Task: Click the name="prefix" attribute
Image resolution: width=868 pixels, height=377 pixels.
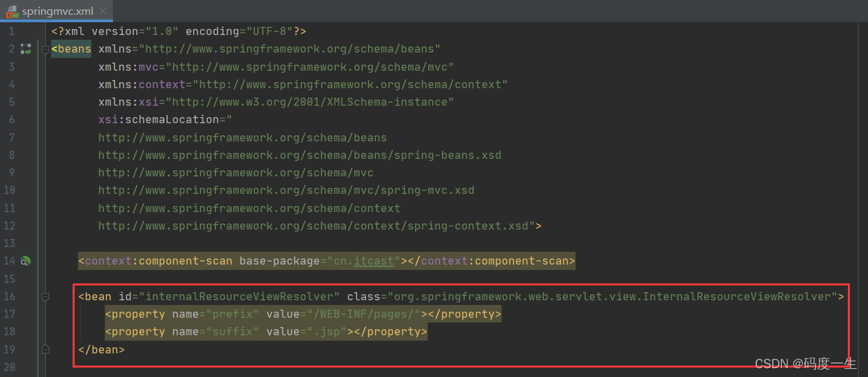Action: coord(216,314)
